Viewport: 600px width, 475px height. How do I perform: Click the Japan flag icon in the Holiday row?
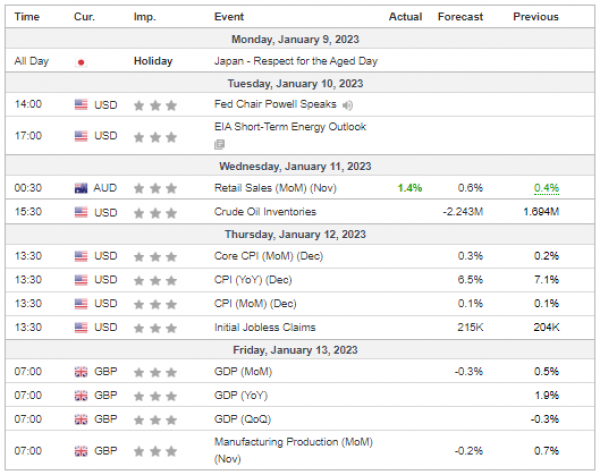[x=81, y=61]
